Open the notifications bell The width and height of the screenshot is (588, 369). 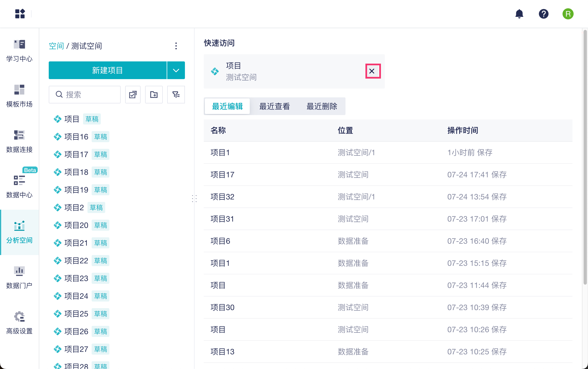point(519,14)
